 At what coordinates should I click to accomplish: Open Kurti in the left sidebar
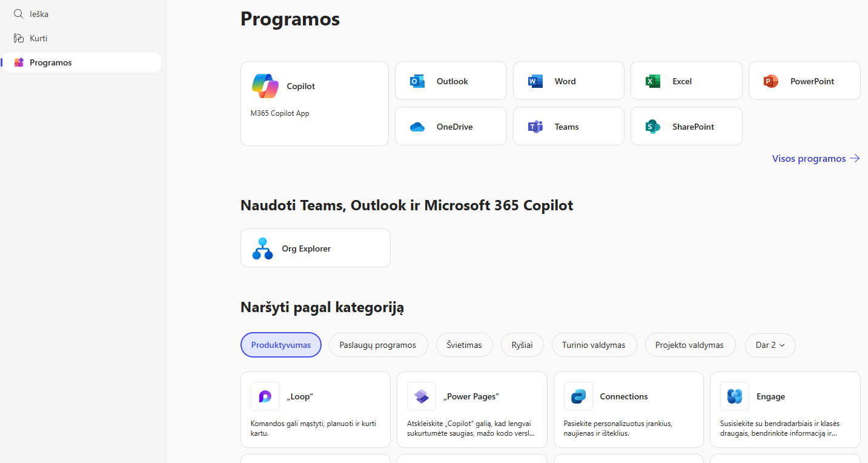[82, 38]
